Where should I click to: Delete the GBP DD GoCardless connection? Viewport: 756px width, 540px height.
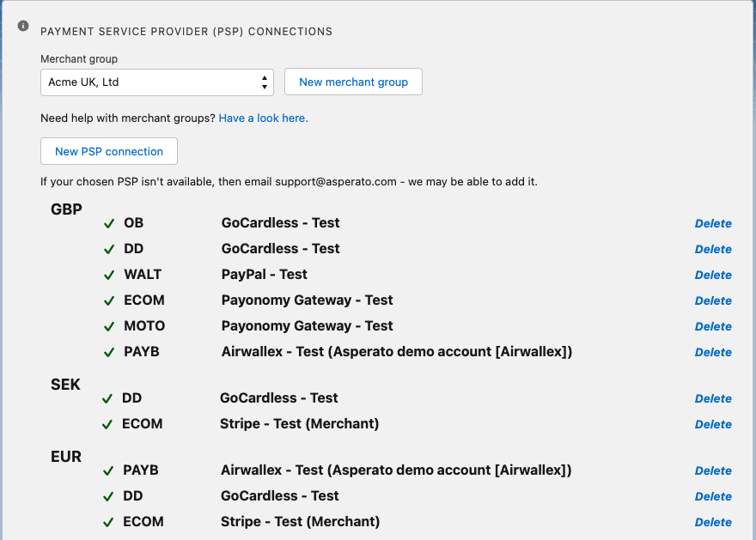[x=713, y=249]
